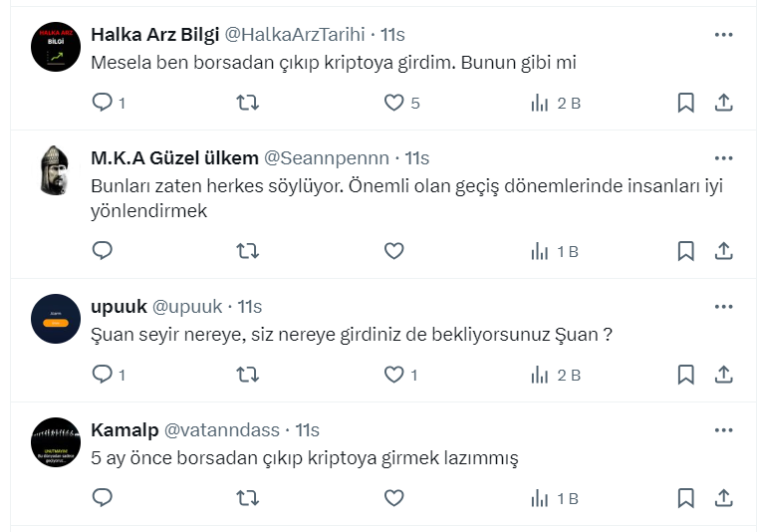Reply to Halka Arz Bilgi's tweet

click(103, 103)
